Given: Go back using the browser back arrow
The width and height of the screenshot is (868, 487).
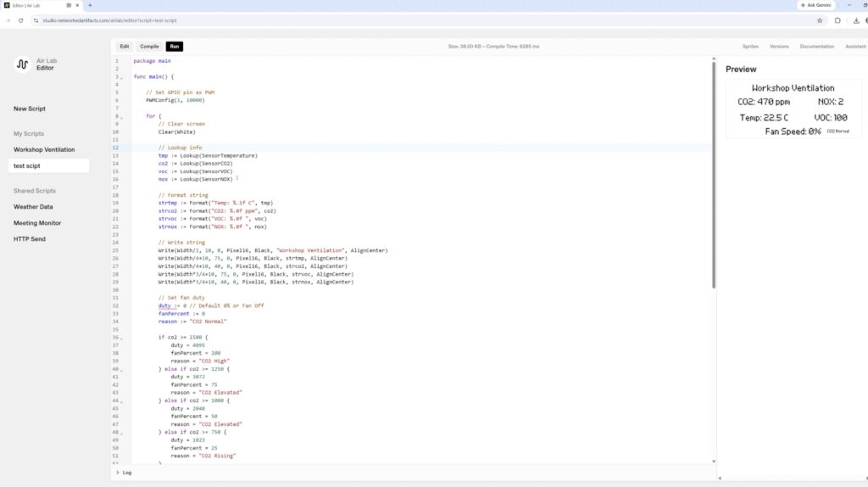Looking at the screenshot, I should (8, 20).
